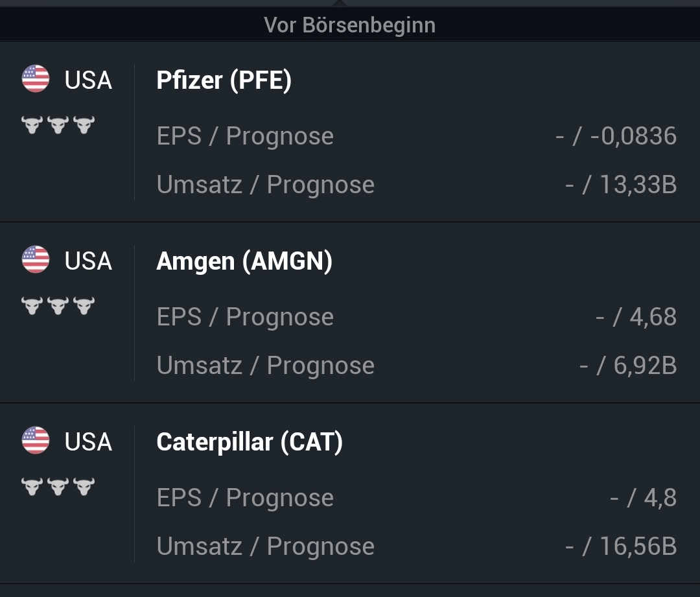Click the first bull icon under Pfizer's flag
Image resolution: width=700 pixels, height=597 pixels.
tap(32, 124)
